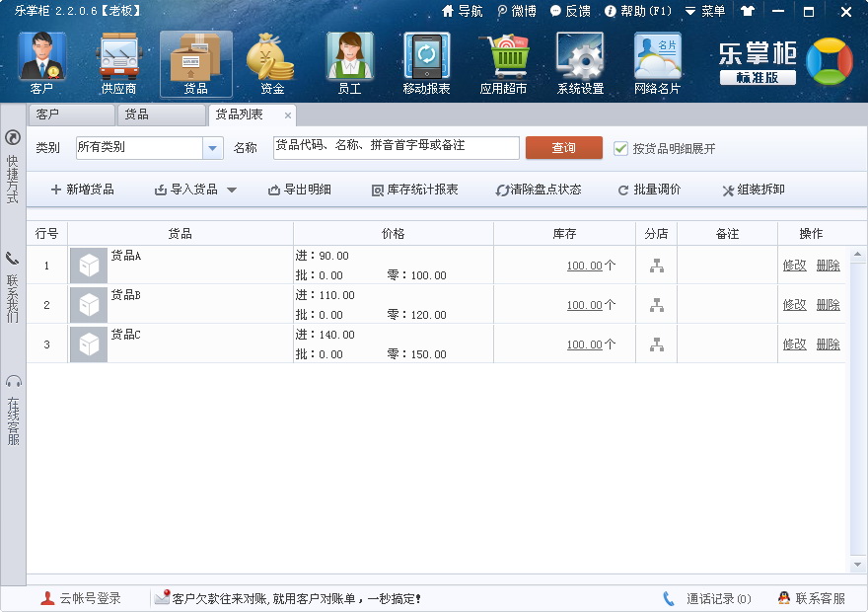
Task: Click 修改 for 货品A
Action: pos(794,266)
